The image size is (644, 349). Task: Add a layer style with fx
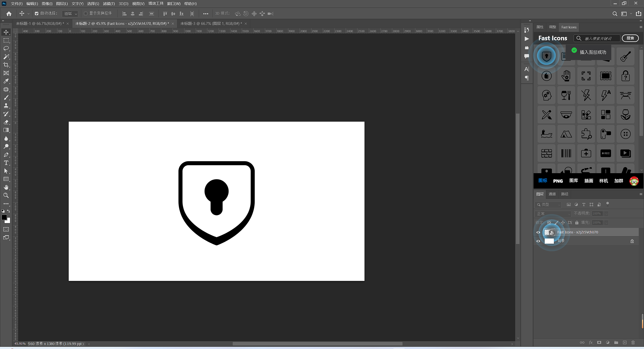coord(591,342)
